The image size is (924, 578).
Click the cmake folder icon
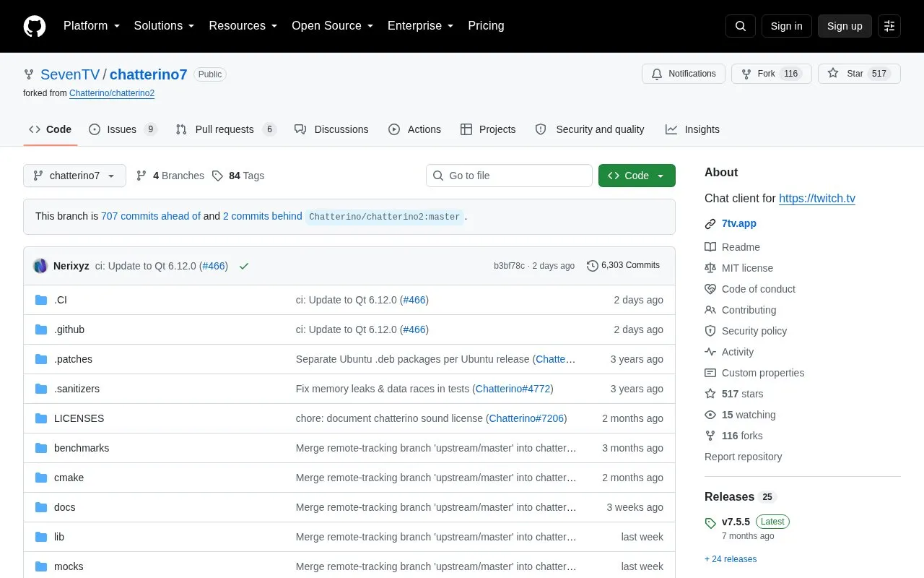(41, 478)
